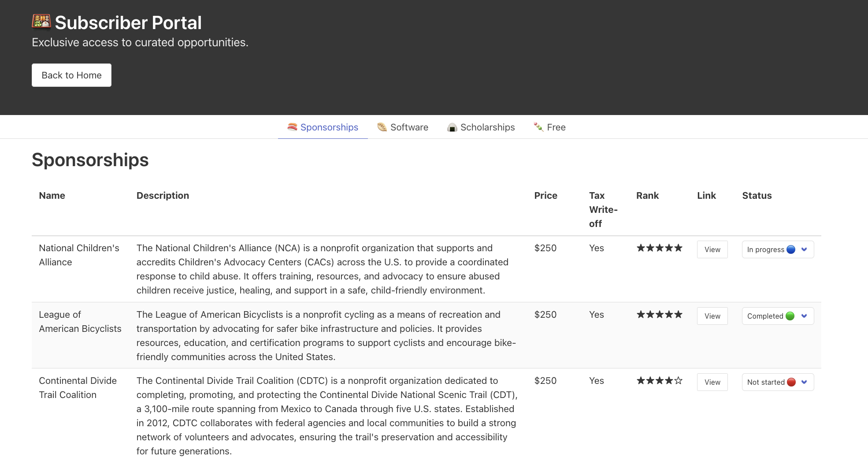The width and height of the screenshot is (868, 461).
Task: Click the Exclusive access to curated opportunities tagline
Action: coord(140,43)
